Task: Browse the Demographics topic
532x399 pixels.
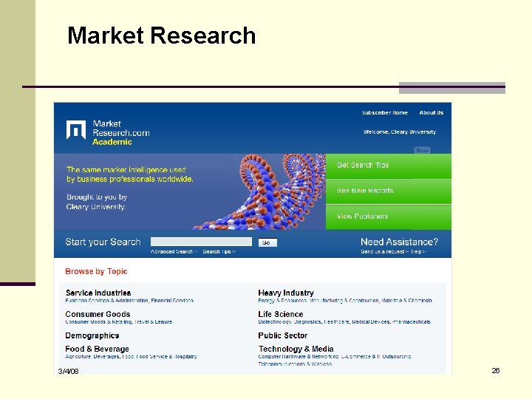Action: coord(92,335)
